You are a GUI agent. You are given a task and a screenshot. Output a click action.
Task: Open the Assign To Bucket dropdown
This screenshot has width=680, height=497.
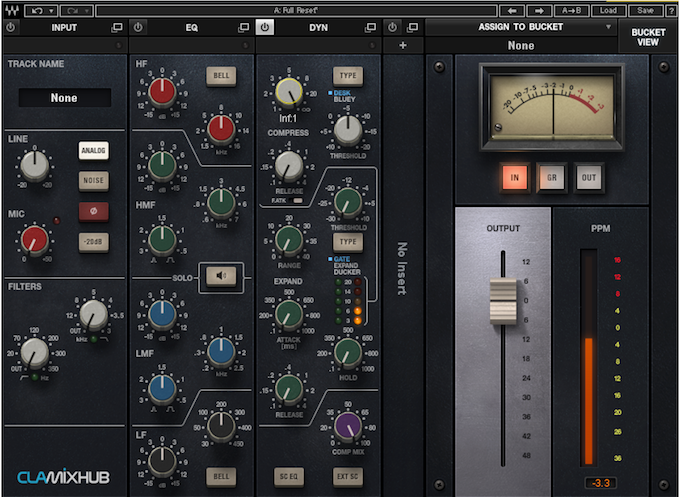(521, 27)
